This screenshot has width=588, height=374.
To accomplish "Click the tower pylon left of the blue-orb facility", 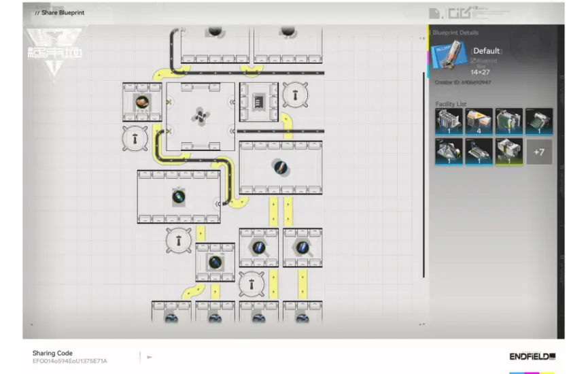I will pyautogui.click(x=179, y=241).
